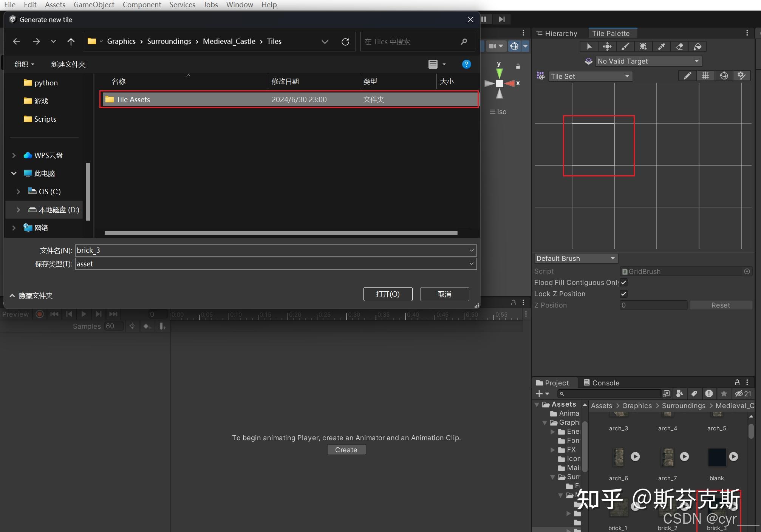Click the 取消 cancel button
The height and width of the screenshot is (532, 761).
(444, 294)
